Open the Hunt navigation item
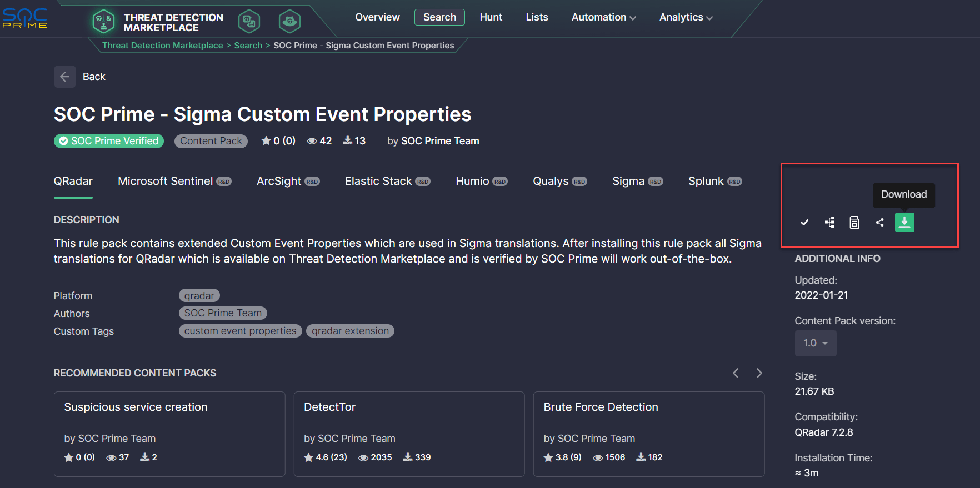The height and width of the screenshot is (488, 980). (x=491, y=17)
